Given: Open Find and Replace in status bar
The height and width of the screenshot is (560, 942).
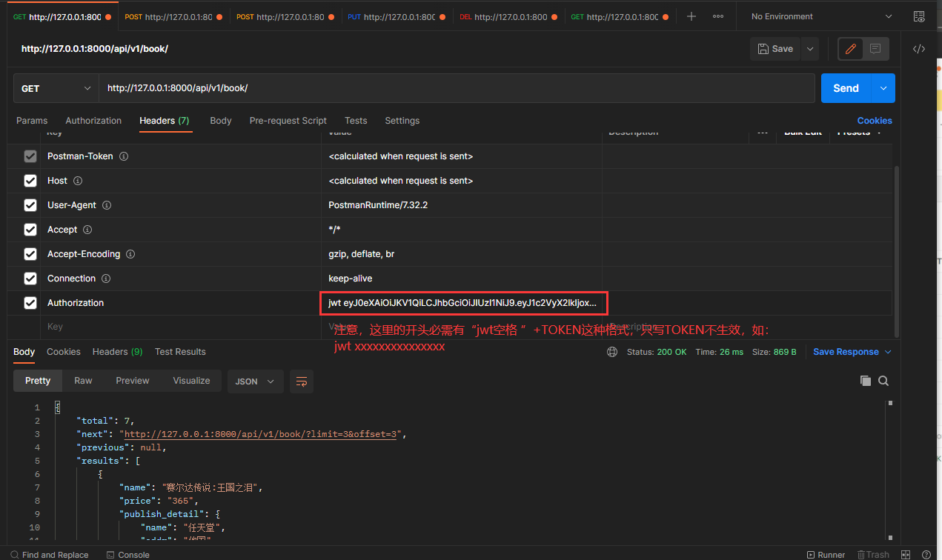Looking at the screenshot, I should click(48, 554).
